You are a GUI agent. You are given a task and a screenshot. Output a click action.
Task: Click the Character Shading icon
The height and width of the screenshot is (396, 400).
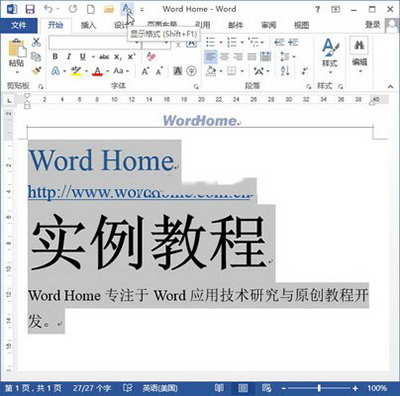pos(178,71)
